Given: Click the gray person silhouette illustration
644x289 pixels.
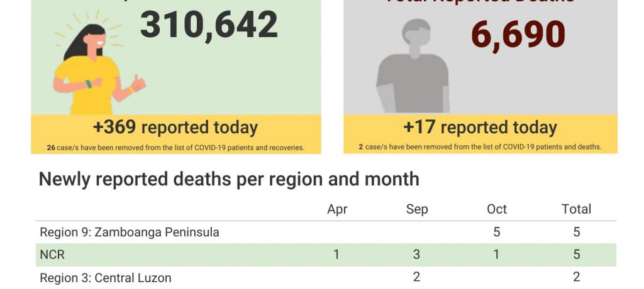Looking at the screenshot, I should point(412,69).
